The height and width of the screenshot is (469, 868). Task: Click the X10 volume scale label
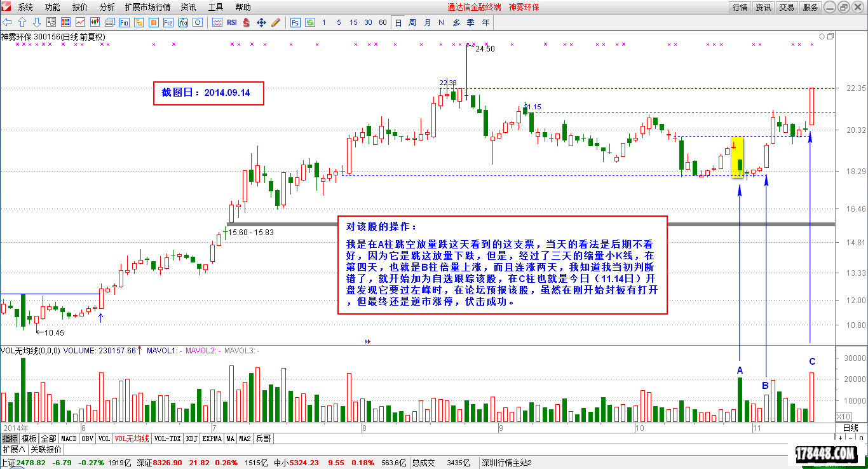pyautogui.click(x=843, y=416)
